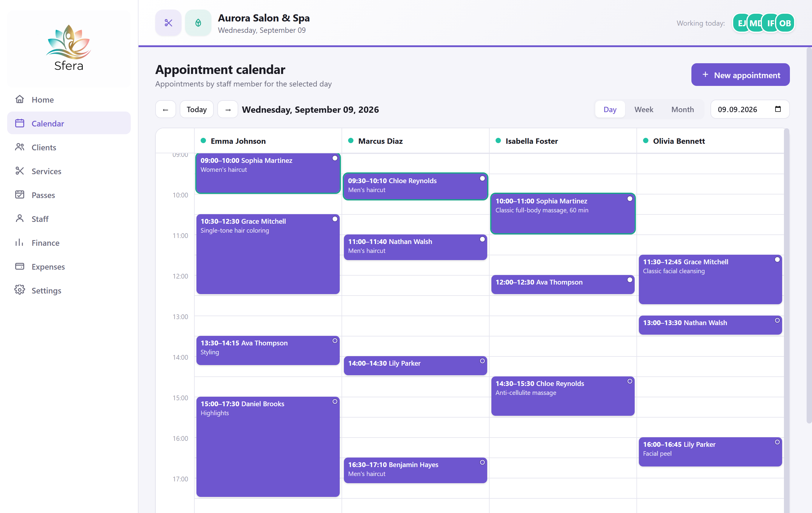The height and width of the screenshot is (513, 812).
Task: Click the scissors salon icon in header
Action: click(x=168, y=23)
